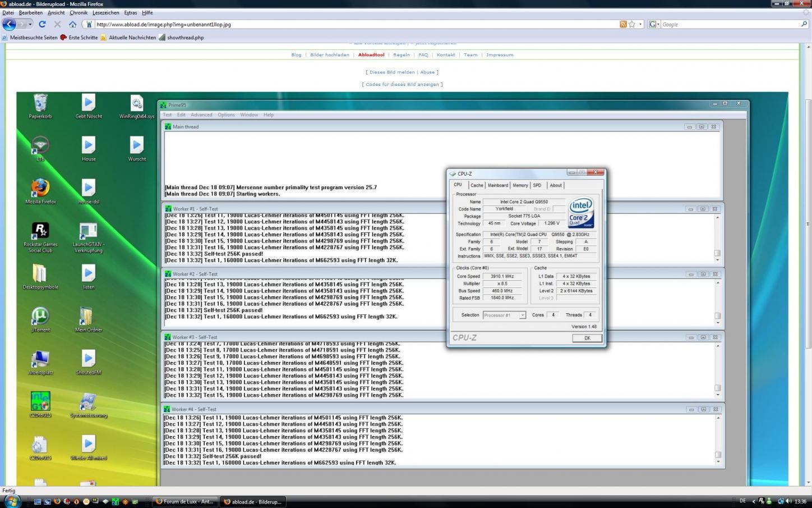This screenshot has width=812, height=508.
Task: Click the DE language indicator in taskbar
Action: 742,501
